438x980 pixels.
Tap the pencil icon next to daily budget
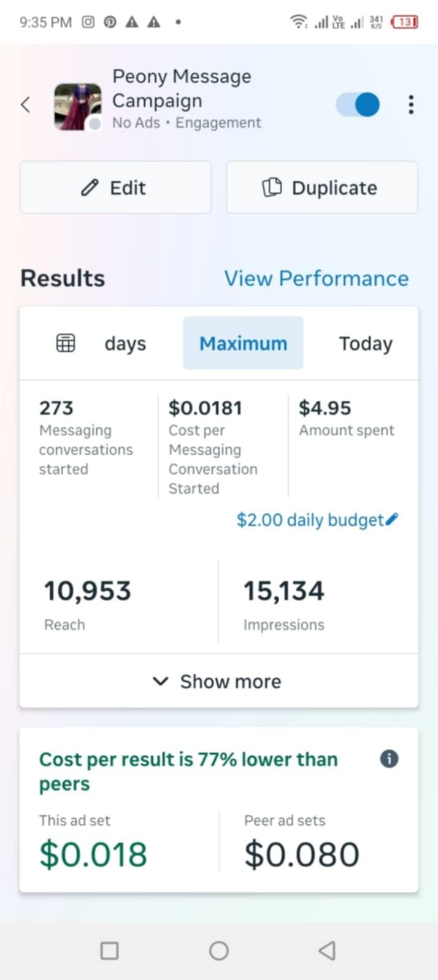click(x=393, y=519)
